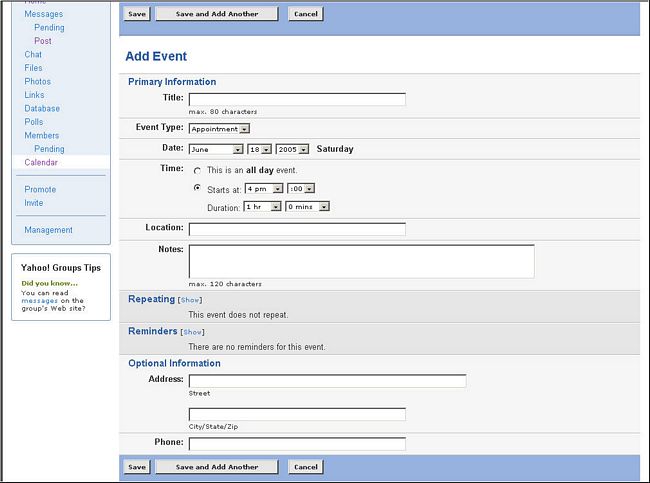650x483 pixels.
Task: Click the top Save button
Action: coord(137,14)
